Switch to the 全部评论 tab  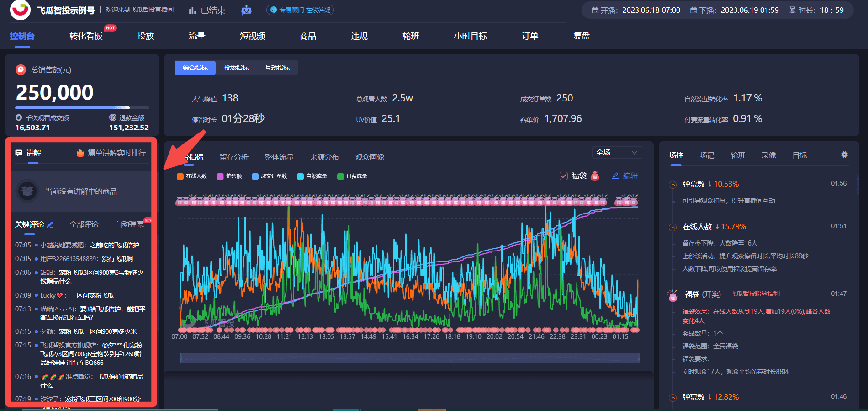coord(84,224)
